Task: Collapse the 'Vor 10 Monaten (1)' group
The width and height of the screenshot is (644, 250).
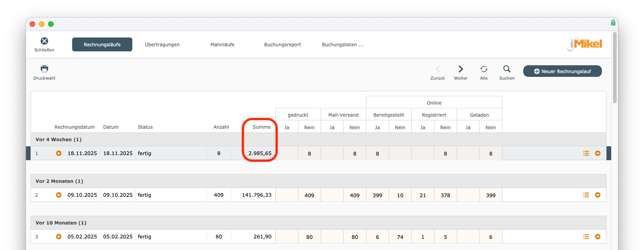Action: pyautogui.click(x=61, y=223)
